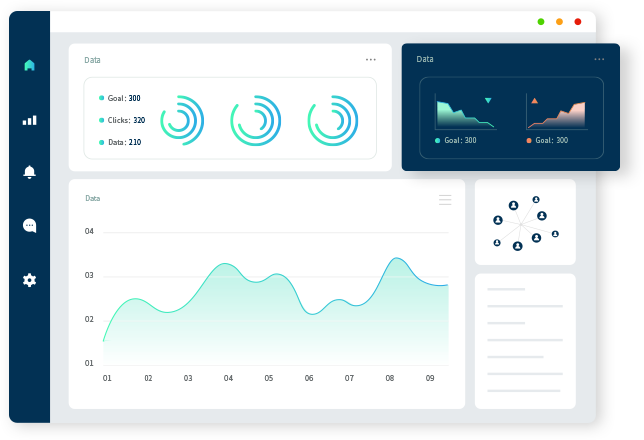The width and height of the screenshot is (644, 440).
Task: Select the Data: 210 legend item
Action: (120, 142)
